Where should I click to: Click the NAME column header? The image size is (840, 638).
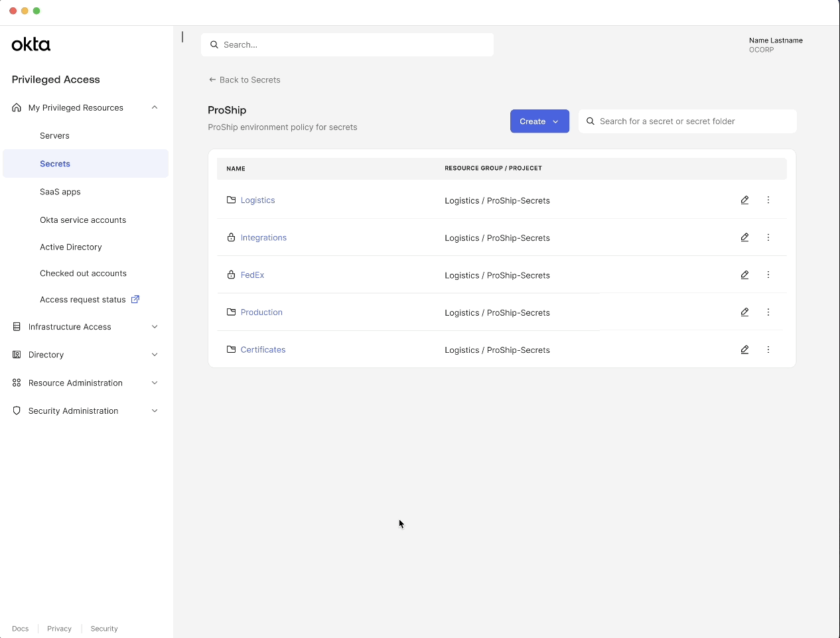(x=236, y=169)
